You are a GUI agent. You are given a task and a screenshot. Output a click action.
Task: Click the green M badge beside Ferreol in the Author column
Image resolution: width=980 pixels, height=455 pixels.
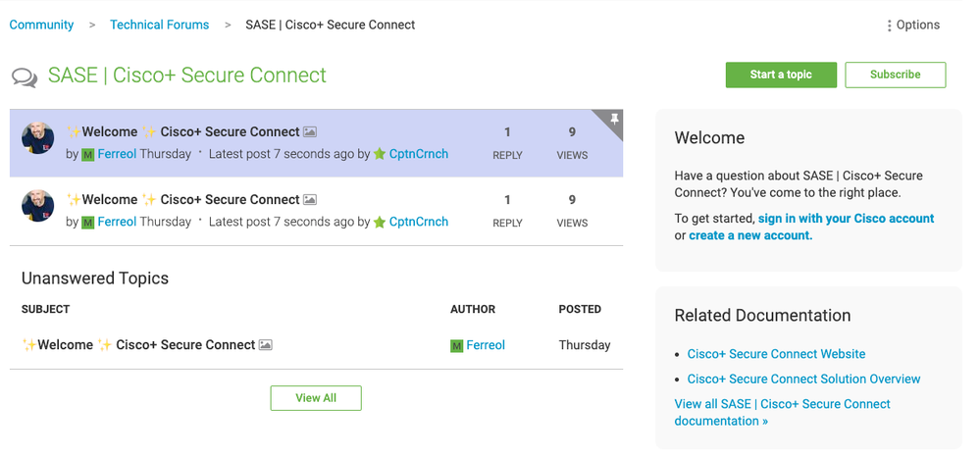(x=457, y=346)
